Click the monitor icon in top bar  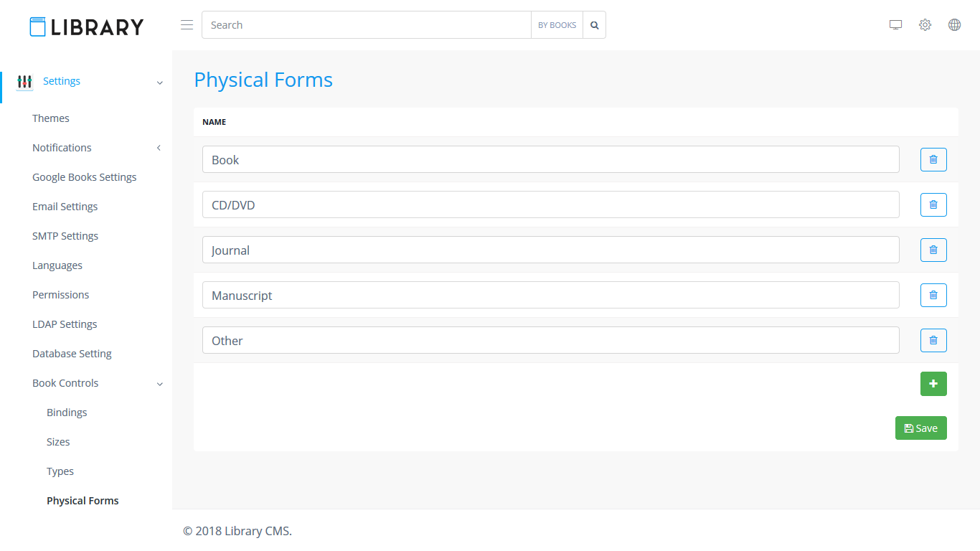895,25
